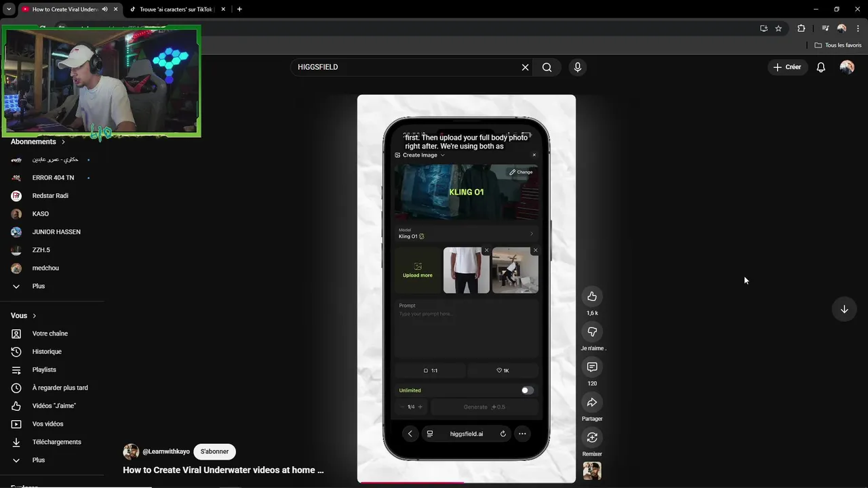The image size is (868, 488).
Task: Open the Chrome profile avatar
Action: tap(842, 28)
